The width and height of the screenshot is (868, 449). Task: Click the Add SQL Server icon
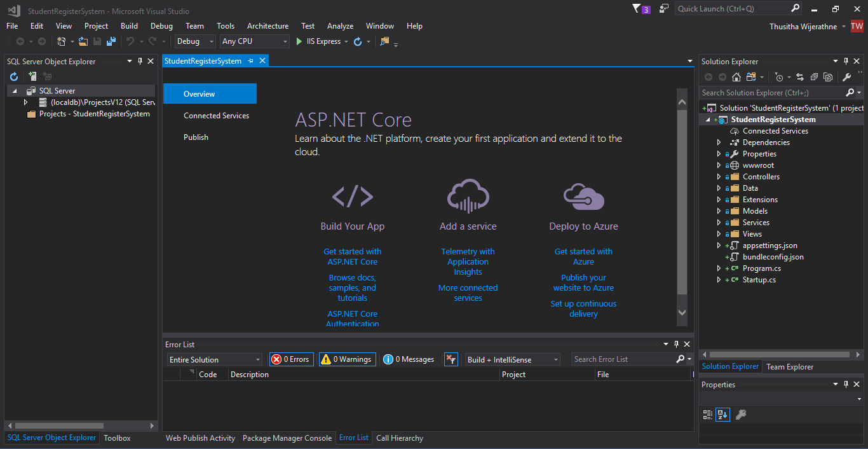(x=32, y=76)
